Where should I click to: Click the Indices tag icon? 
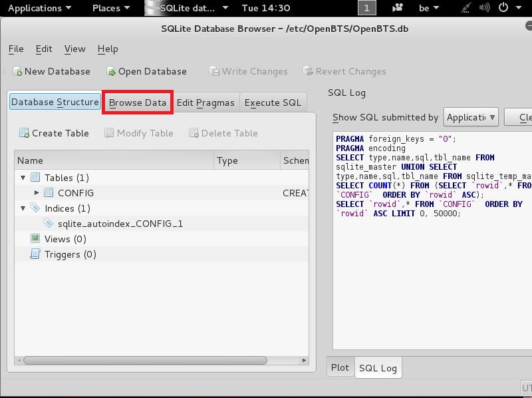tap(35, 208)
